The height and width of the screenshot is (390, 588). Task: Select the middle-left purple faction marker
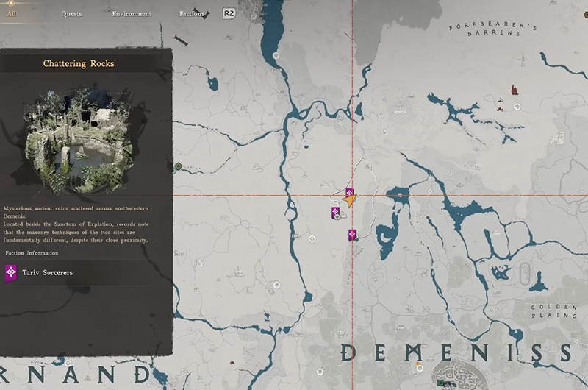[x=335, y=213]
